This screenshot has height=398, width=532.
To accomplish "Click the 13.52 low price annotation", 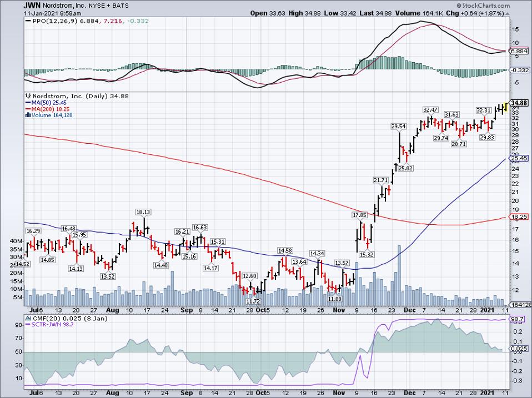I will click(108, 276).
